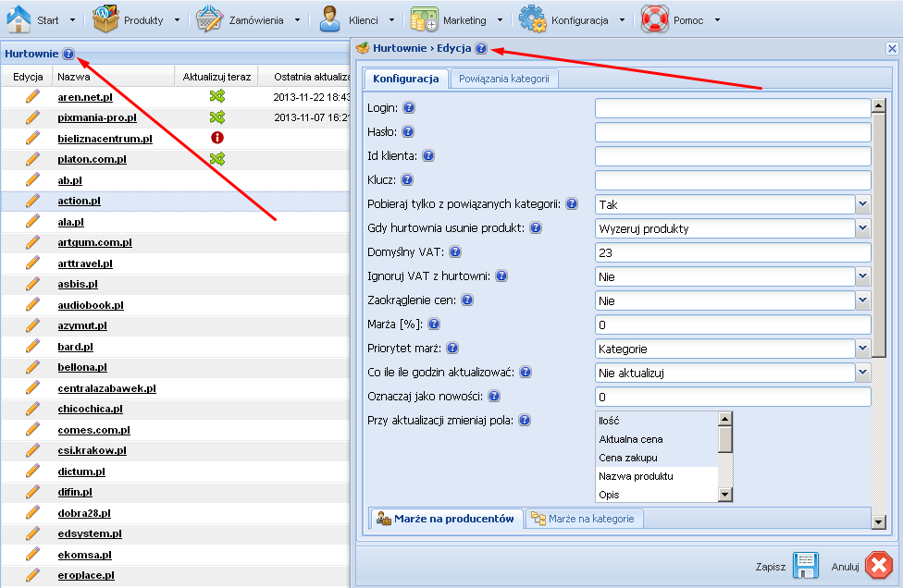This screenshot has width=903, height=588.
Task: Open the centralazabawek.pl wholesaler link
Action: click(x=107, y=388)
